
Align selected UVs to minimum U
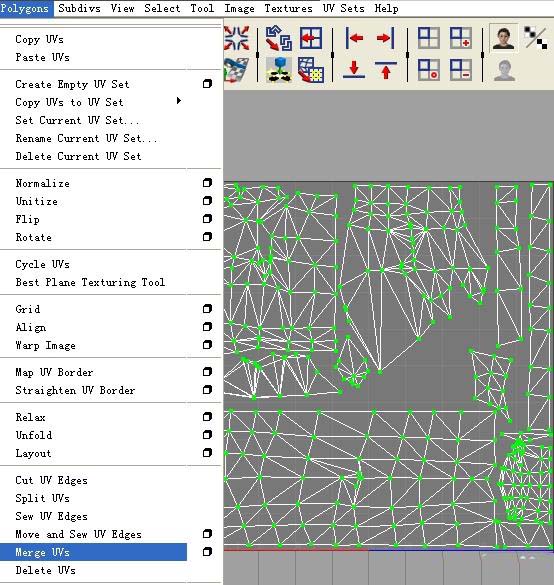pos(354,38)
